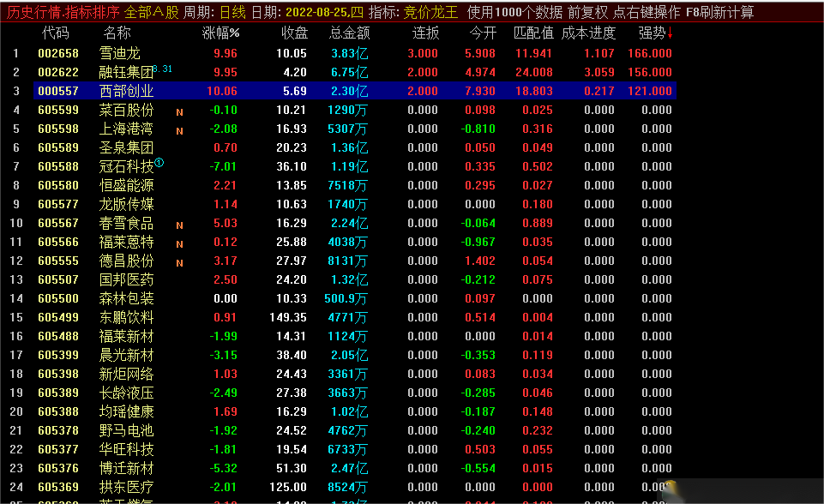
Task: Select stock code 000557
Action: click(x=58, y=91)
